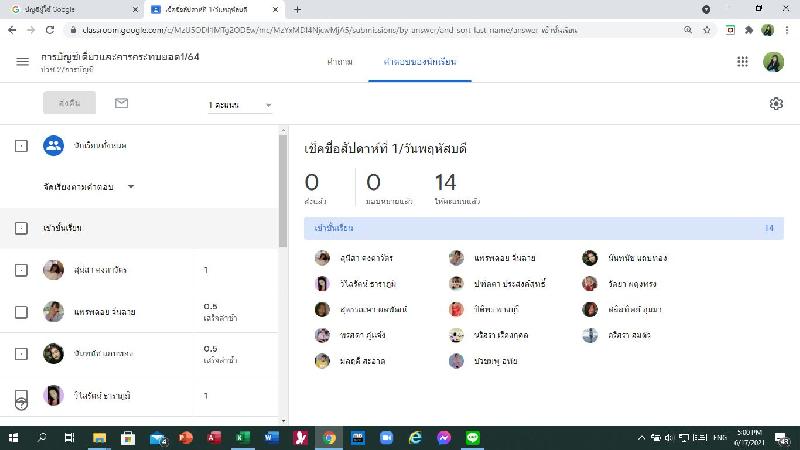Open the points value dropdown

240,105
